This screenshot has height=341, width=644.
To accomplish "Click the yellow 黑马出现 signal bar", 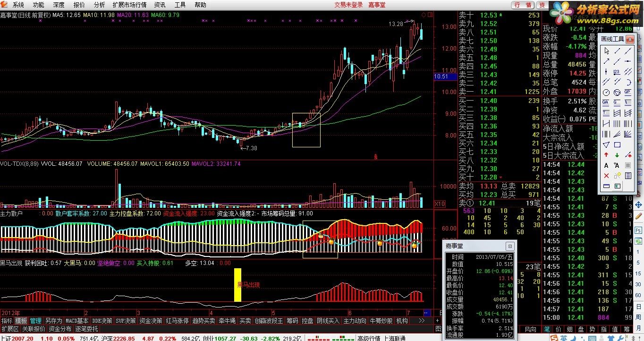I will click(x=237, y=285).
